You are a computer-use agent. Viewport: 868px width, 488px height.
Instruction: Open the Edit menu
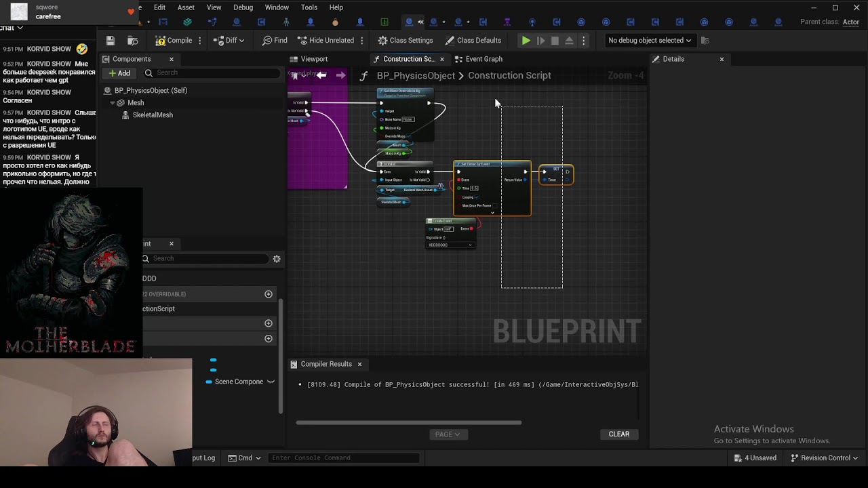point(159,7)
